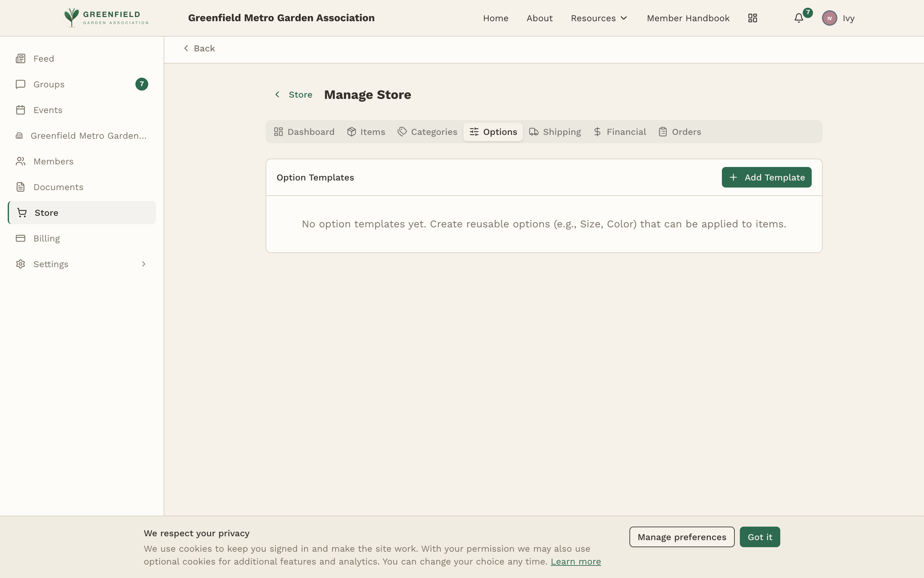Viewport: 924px width, 578px height.
Task: Click the Dashboard tab grid icon
Action: 278,132
